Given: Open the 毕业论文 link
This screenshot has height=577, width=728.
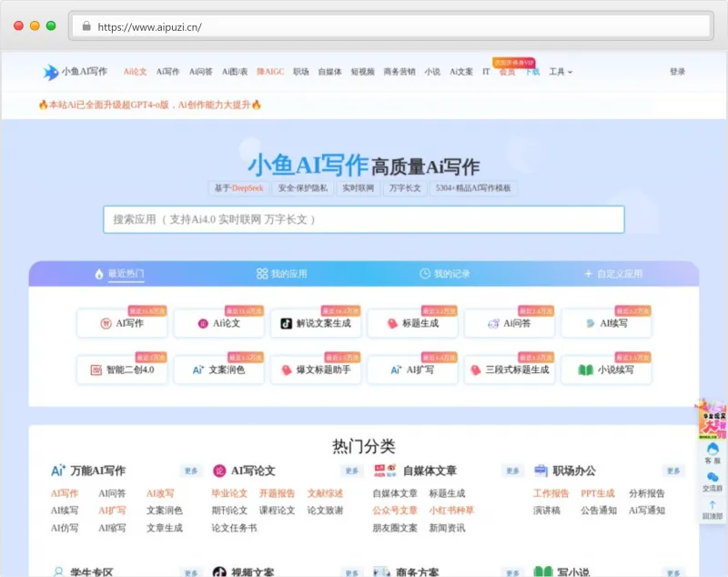Looking at the screenshot, I should coord(229,493).
